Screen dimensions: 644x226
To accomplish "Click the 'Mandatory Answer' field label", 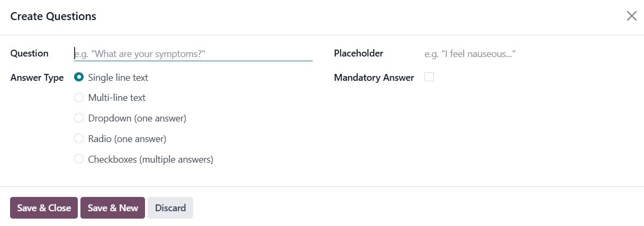I will (374, 78).
